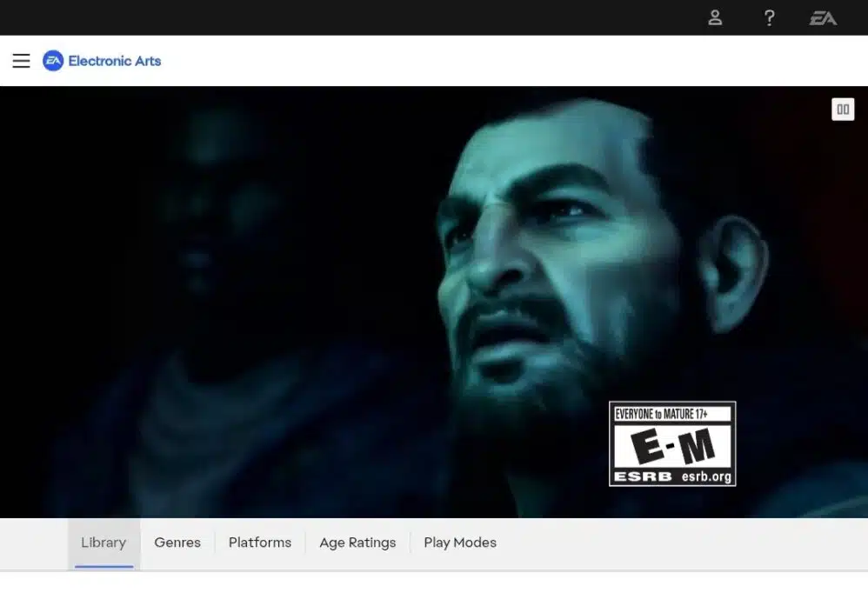Click the help question mark icon
The height and width of the screenshot is (593, 868).
coord(769,17)
